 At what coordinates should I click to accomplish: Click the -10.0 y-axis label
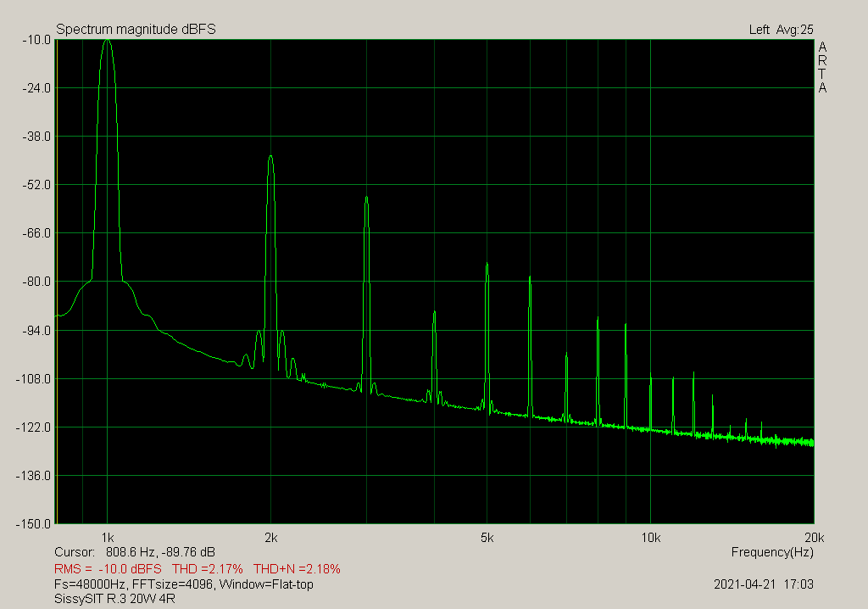pos(36,40)
